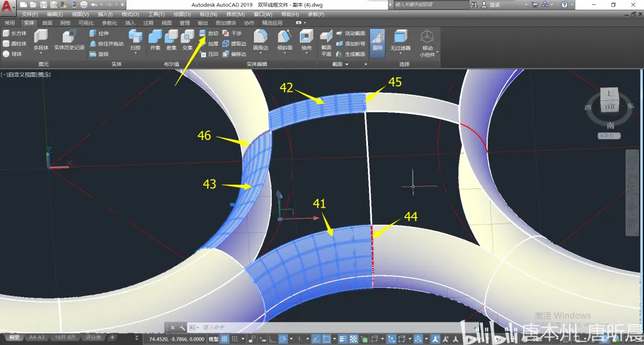Select the 圆柱体 cylinder tool
This screenshot has height=345, width=644.
15,44
